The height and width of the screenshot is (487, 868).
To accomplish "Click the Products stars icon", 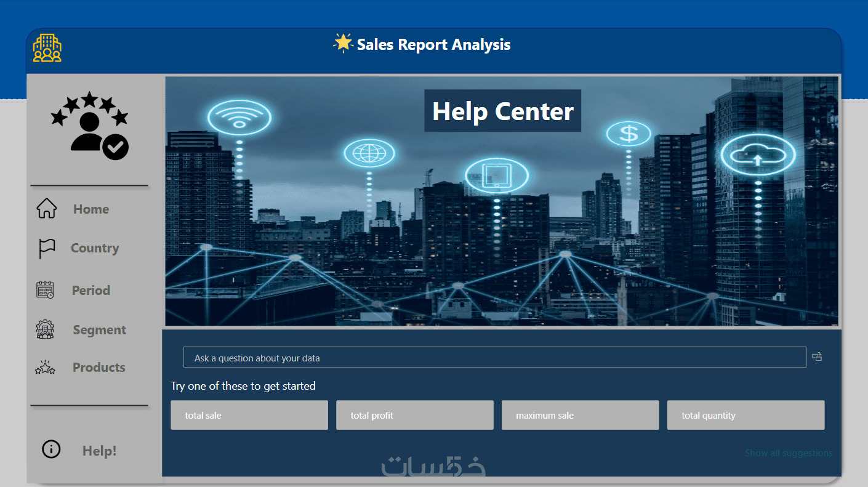I will point(46,368).
